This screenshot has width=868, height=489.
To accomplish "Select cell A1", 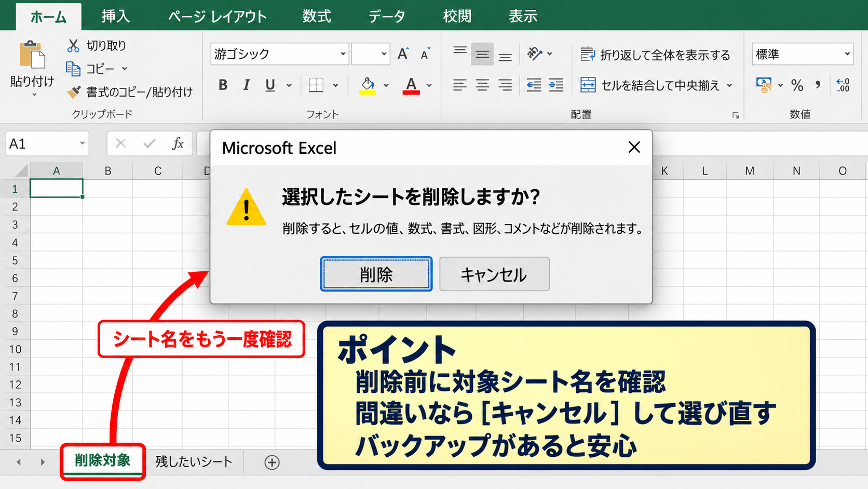I will point(56,188).
